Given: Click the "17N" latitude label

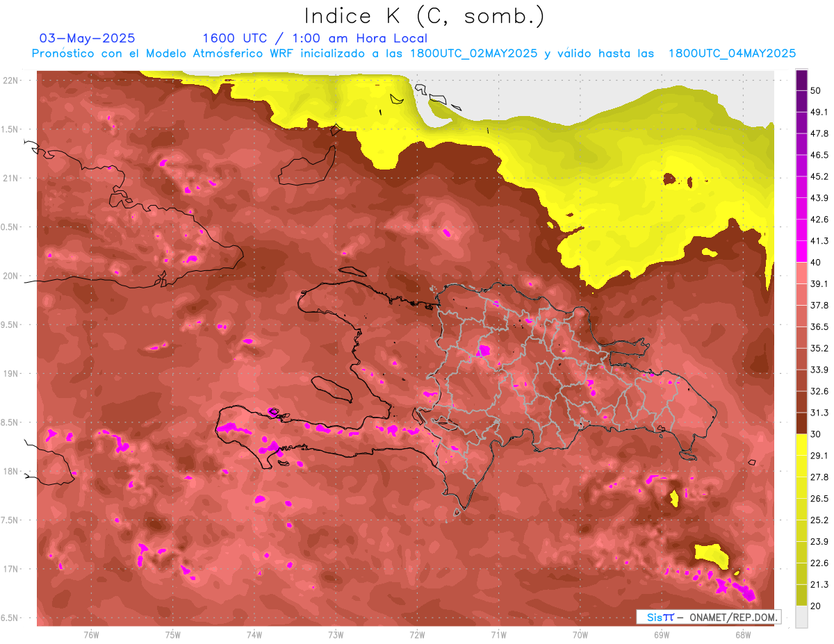Looking at the screenshot, I should click(11, 569).
